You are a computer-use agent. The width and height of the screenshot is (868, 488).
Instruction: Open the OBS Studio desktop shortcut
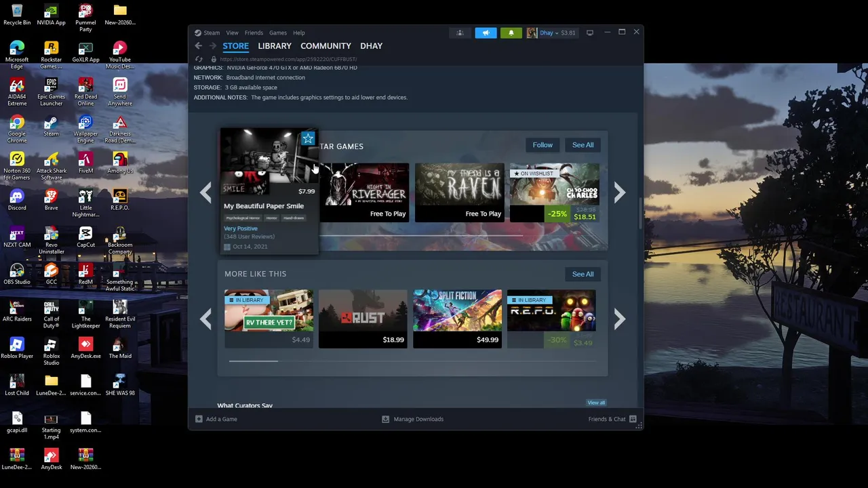click(x=17, y=274)
